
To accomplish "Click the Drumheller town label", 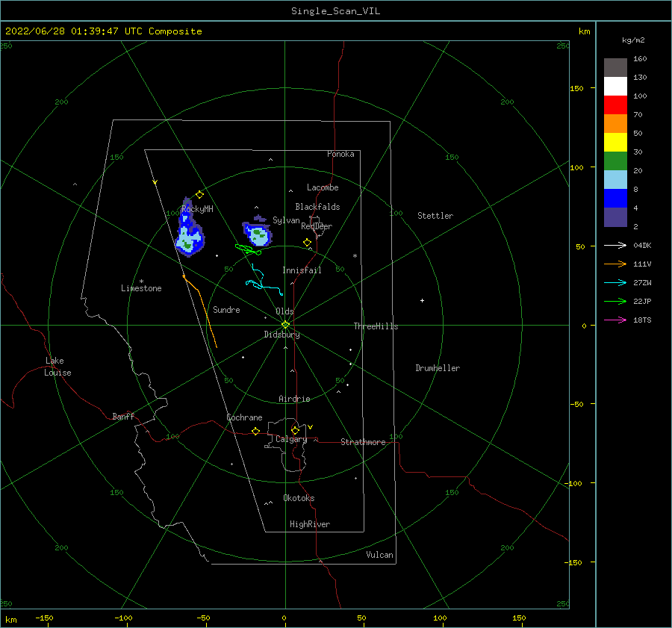I will coord(438,368).
